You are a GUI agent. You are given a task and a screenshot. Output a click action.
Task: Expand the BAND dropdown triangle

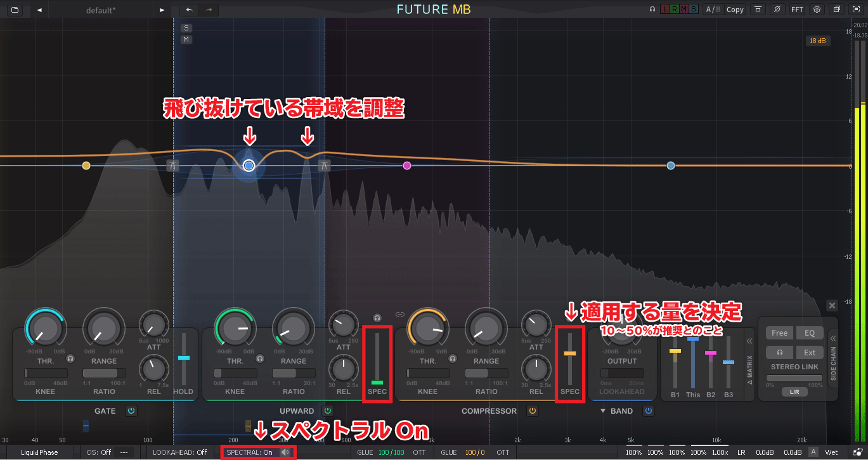pos(603,411)
